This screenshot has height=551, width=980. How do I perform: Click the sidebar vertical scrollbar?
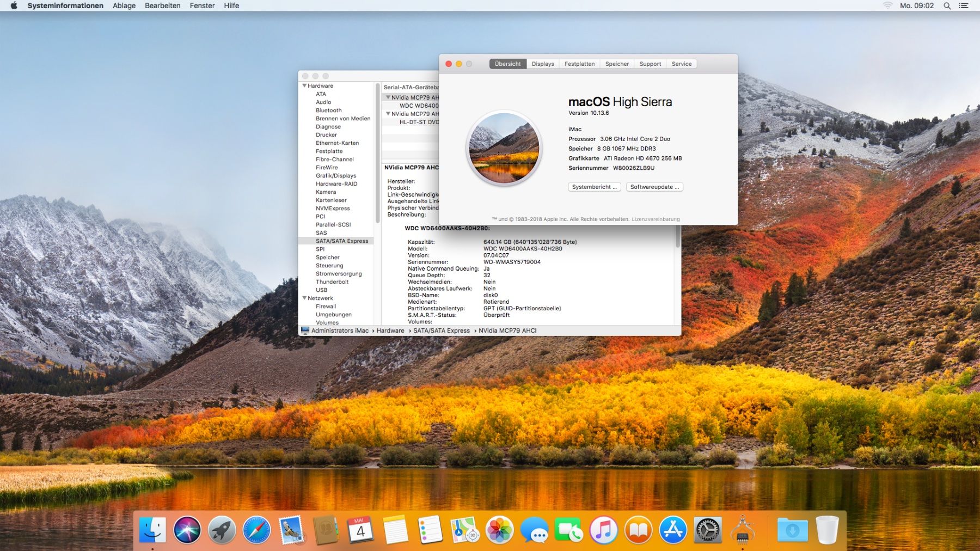[x=377, y=154]
